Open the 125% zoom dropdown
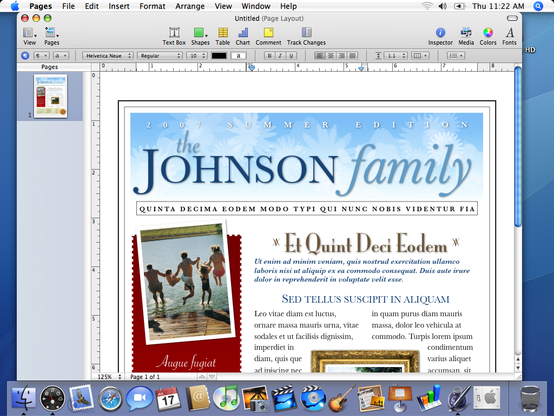 (110, 377)
